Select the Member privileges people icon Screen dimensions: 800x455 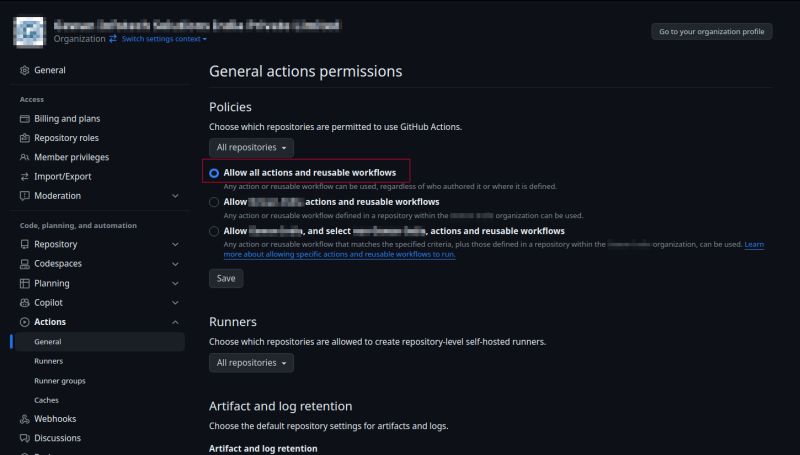click(x=24, y=158)
